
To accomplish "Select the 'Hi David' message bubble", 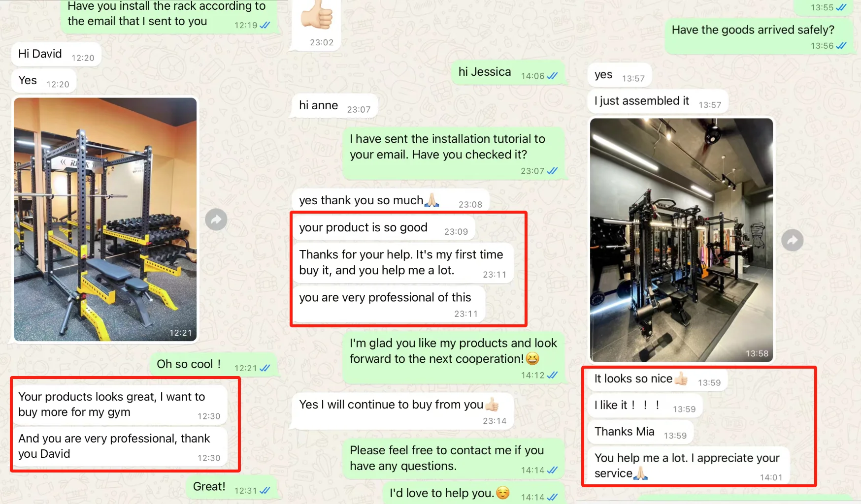I will [x=56, y=54].
